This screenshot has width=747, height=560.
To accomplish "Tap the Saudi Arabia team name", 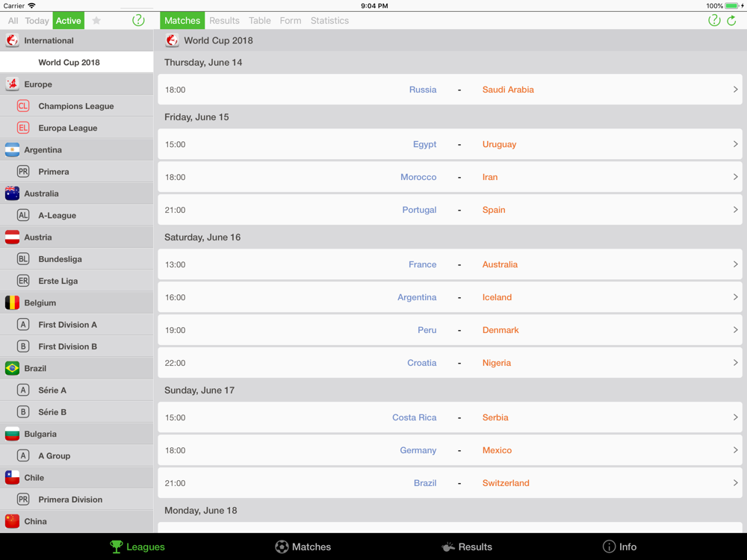I will 508,90.
